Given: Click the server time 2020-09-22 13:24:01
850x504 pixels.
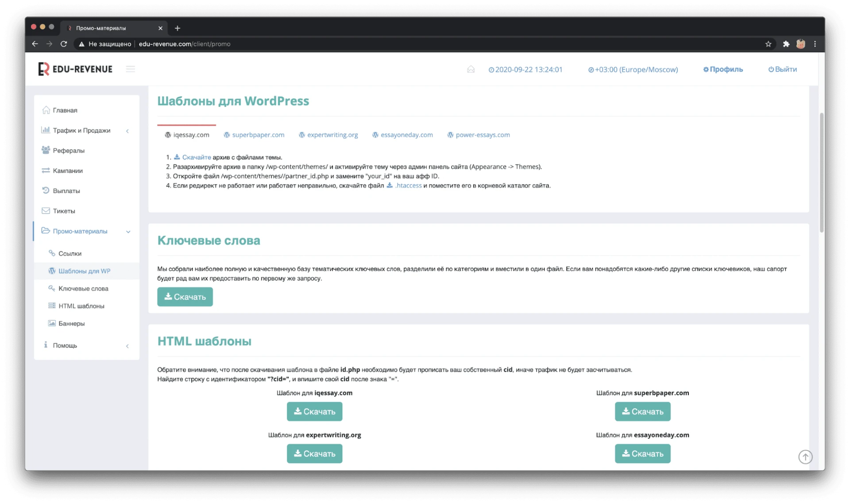Looking at the screenshot, I should point(525,69).
